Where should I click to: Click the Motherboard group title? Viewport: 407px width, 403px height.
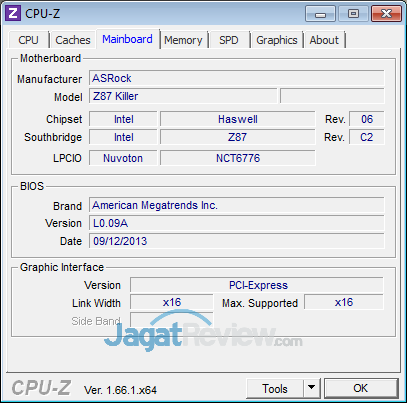[x=51, y=58]
